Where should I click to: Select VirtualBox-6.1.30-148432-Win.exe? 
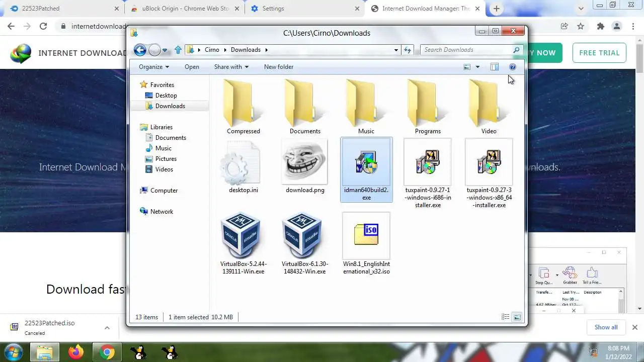click(x=305, y=244)
